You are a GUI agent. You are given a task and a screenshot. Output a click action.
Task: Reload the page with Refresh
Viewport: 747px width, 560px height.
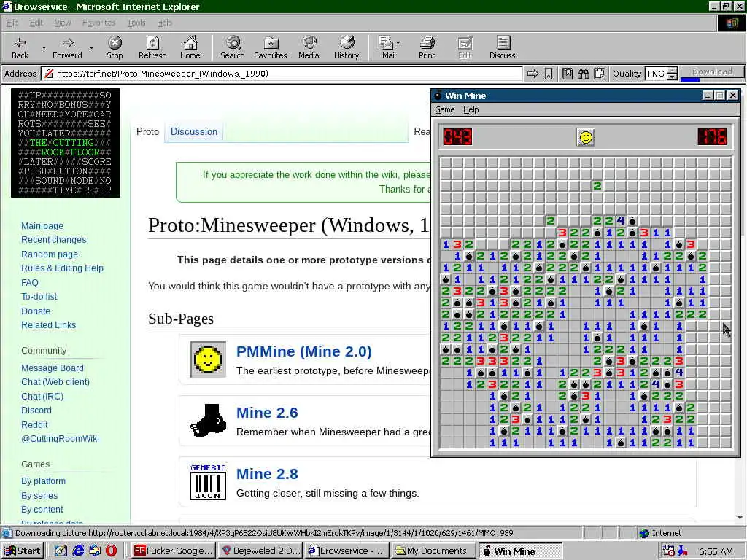pyautogui.click(x=152, y=47)
